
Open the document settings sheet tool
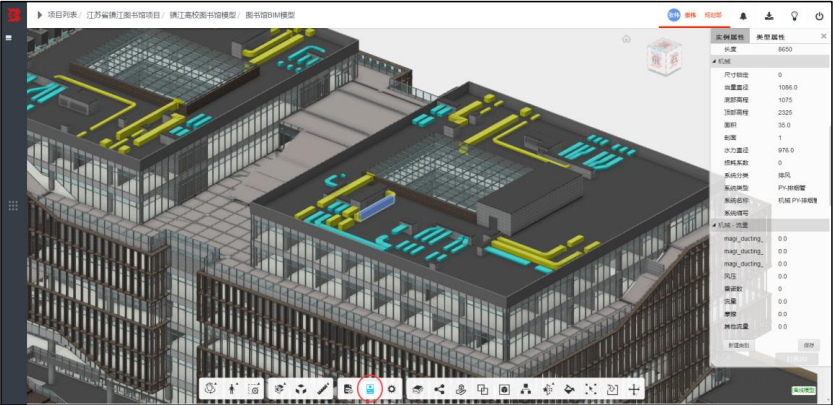tap(348, 389)
